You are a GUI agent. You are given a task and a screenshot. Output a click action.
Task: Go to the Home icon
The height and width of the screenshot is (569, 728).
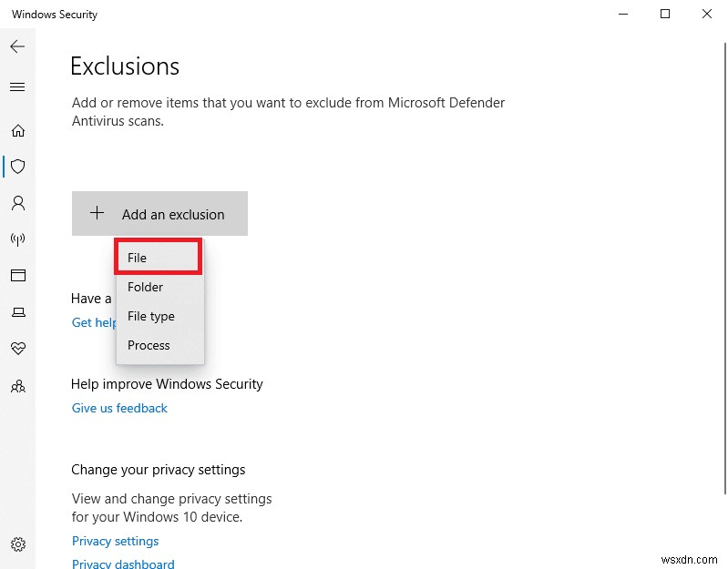click(17, 130)
